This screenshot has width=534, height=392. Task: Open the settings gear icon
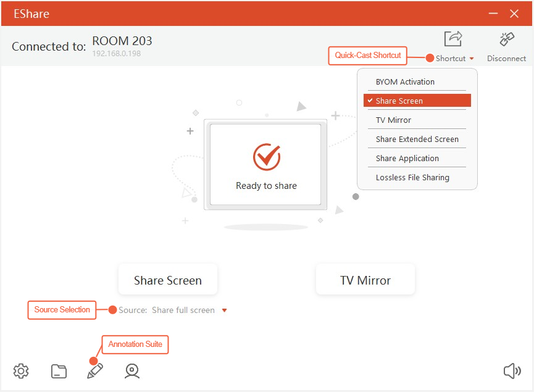point(21,371)
